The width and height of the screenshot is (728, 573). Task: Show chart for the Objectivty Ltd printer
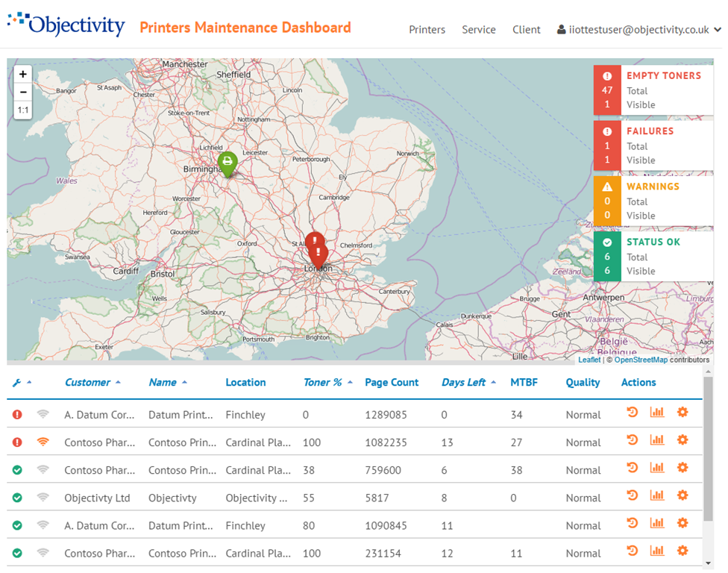[x=657, y=495]
